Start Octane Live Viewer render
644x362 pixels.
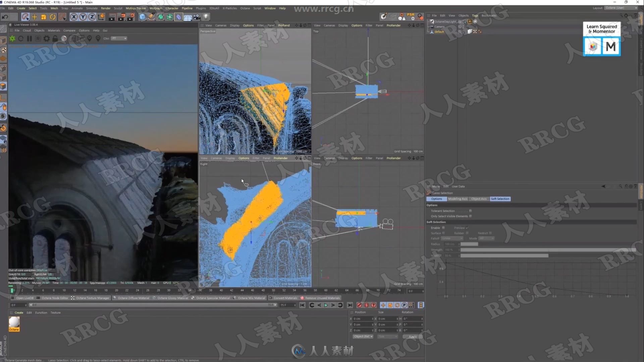pos(12,39)
